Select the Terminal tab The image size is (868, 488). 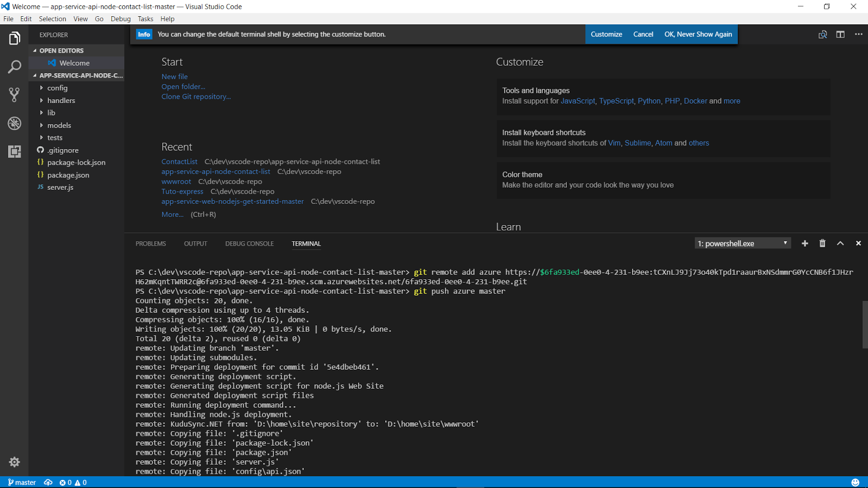(307, 244)
